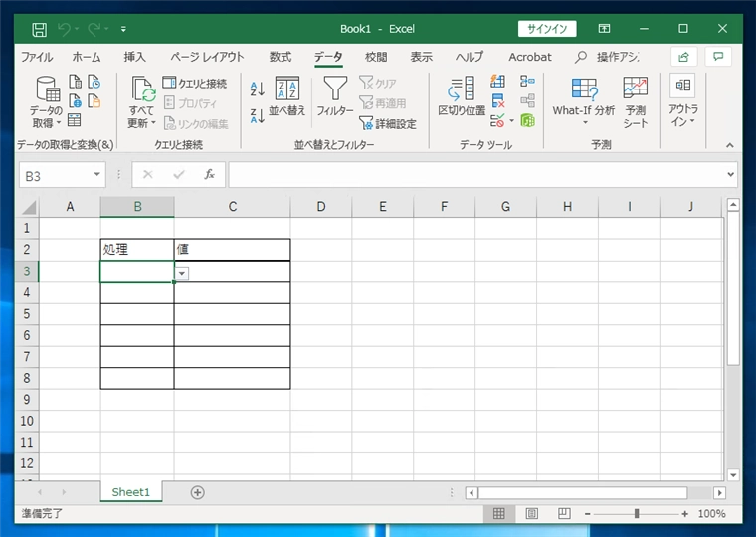Import data from Table/Range icon
756x537 pixels.
[x=74, y=120]
